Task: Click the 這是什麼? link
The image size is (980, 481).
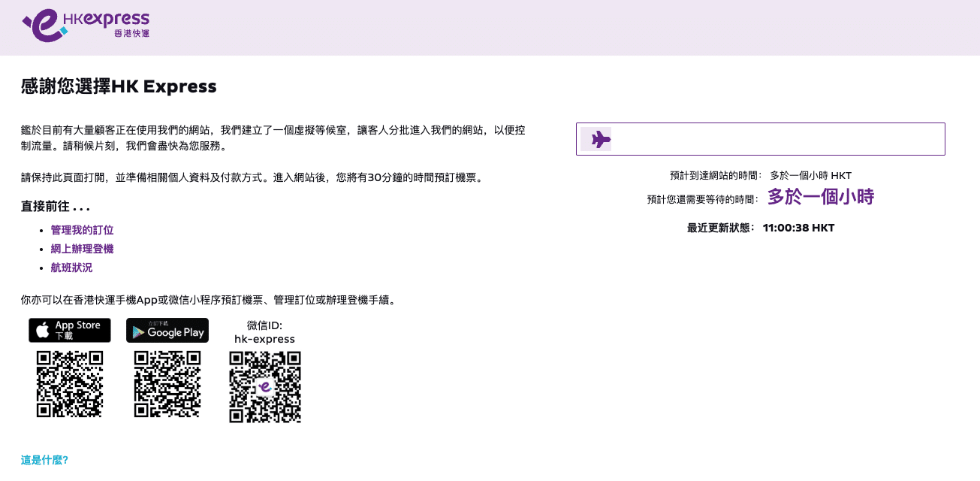Action: (44, 460)
